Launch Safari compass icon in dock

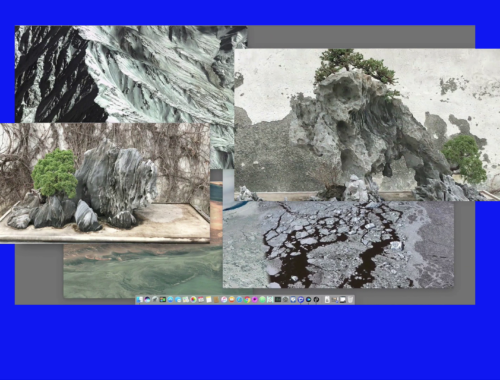click(x=239, y=300)
